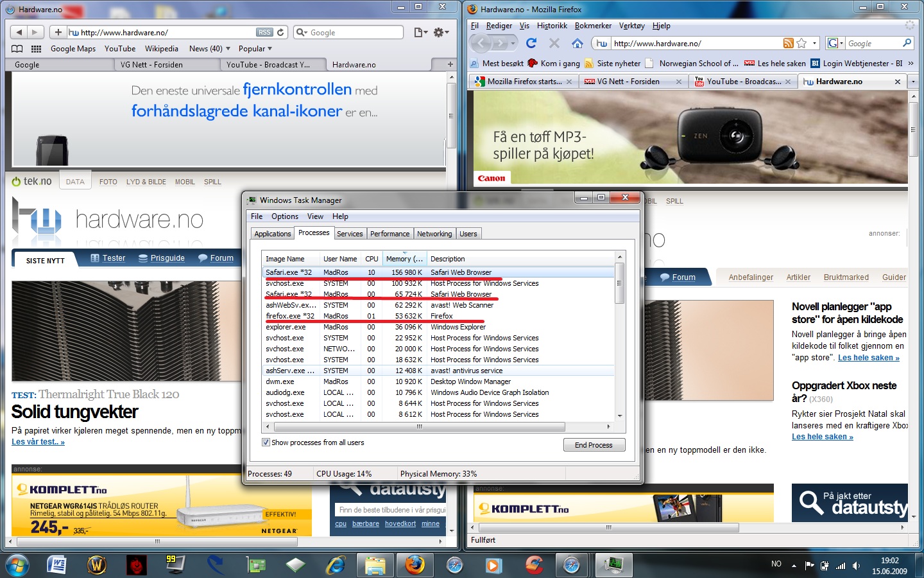Choose a search engine in Firefox's search box
This screenshot has height=578, width=924.
(835, 43)
